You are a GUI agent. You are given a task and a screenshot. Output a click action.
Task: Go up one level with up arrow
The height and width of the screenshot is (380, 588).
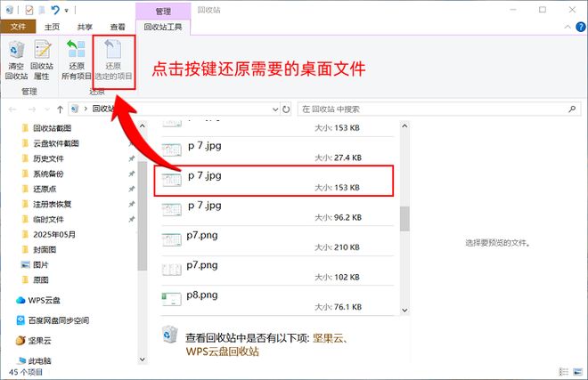pos(60,109)
